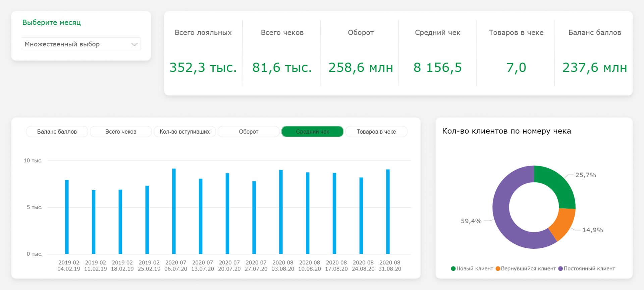The image size is (644, 290).
Task: Click the Оборот KPI value 258,6 млн
Action: (361, 67)
